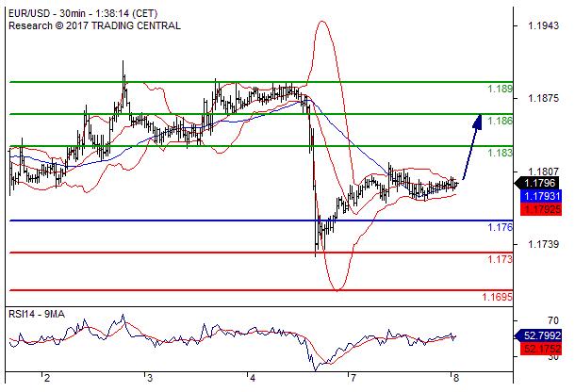Click the RSI14 - 9MA indicator label

pos(37,314)
